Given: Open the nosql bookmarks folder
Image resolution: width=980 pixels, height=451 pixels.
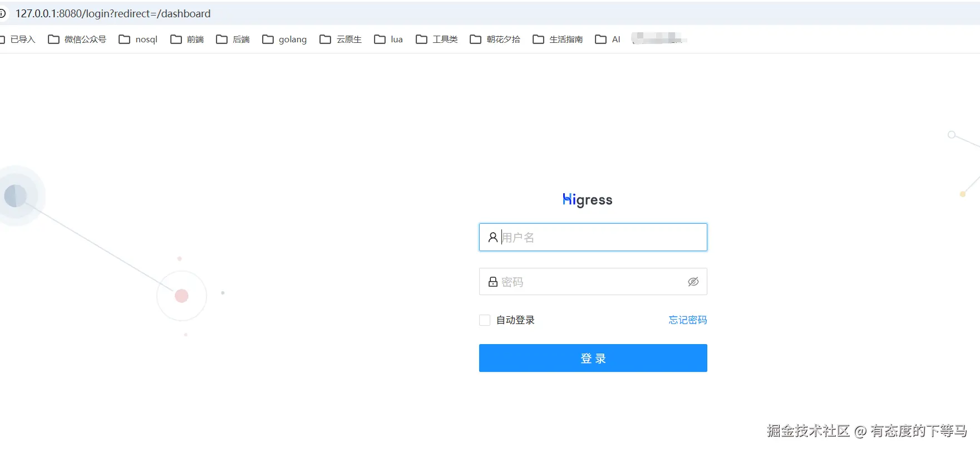Looking at the screenshot, I should (x=138, y=40).
